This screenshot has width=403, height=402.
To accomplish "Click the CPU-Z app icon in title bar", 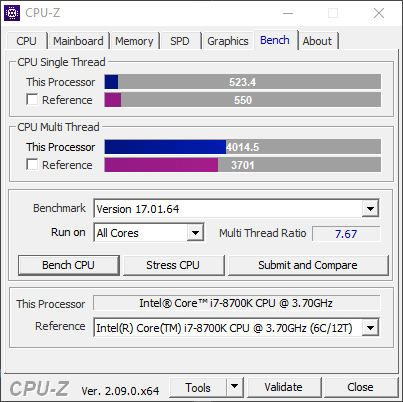I will 12,13.
